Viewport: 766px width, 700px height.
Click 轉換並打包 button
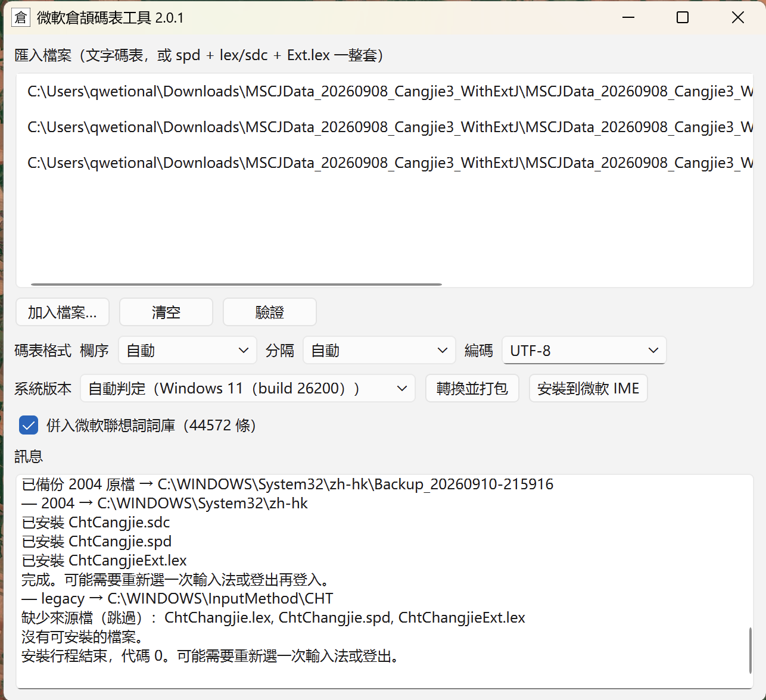[x=472, y=388]
